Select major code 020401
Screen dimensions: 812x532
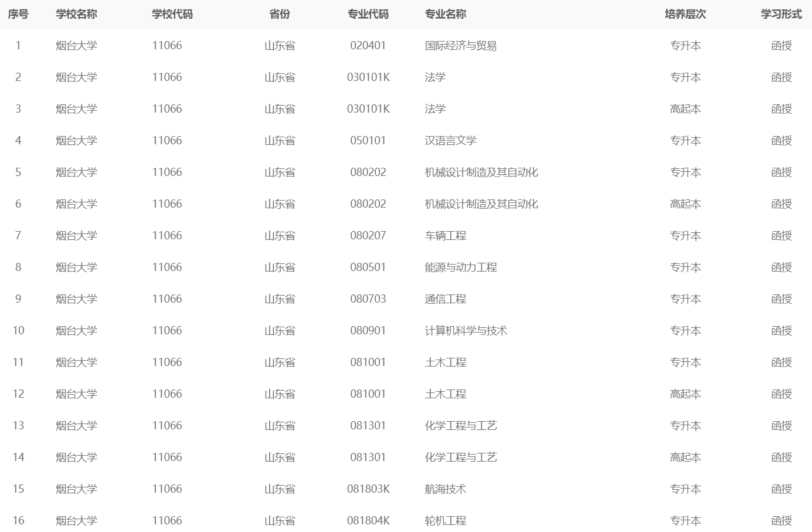(368, 46)
